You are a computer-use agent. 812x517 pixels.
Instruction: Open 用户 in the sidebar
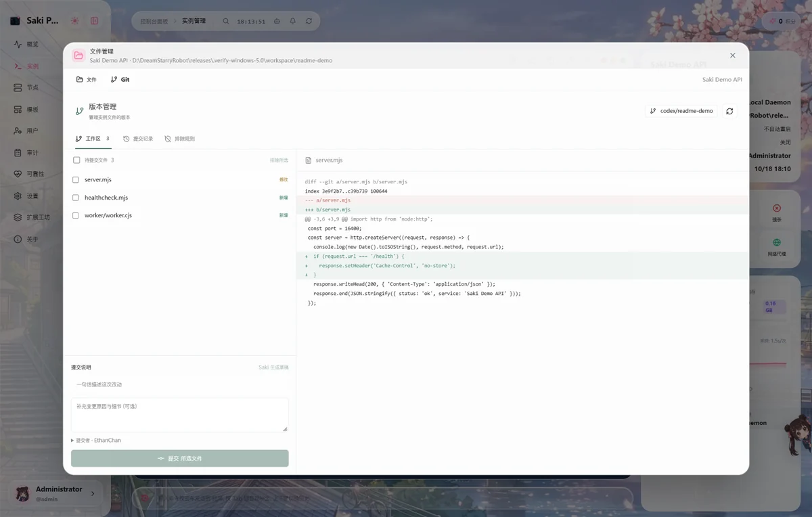tap(27, 131)
